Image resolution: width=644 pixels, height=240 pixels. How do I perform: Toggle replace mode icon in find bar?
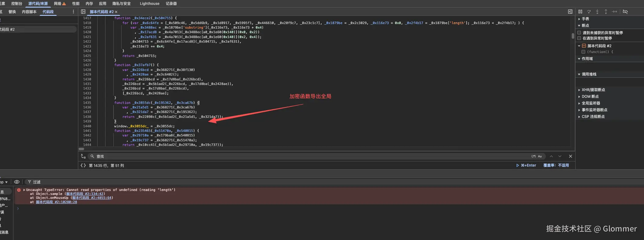point(83,156)
